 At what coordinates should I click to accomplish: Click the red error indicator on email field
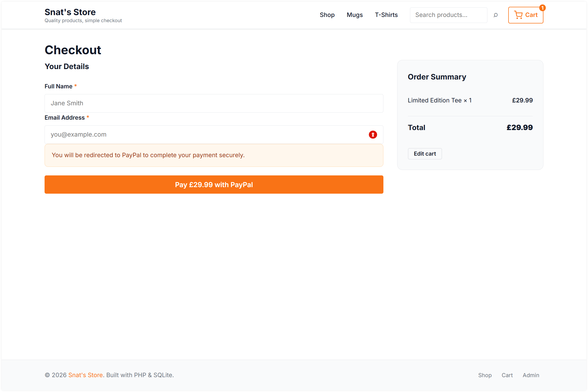tap(373, 134)
